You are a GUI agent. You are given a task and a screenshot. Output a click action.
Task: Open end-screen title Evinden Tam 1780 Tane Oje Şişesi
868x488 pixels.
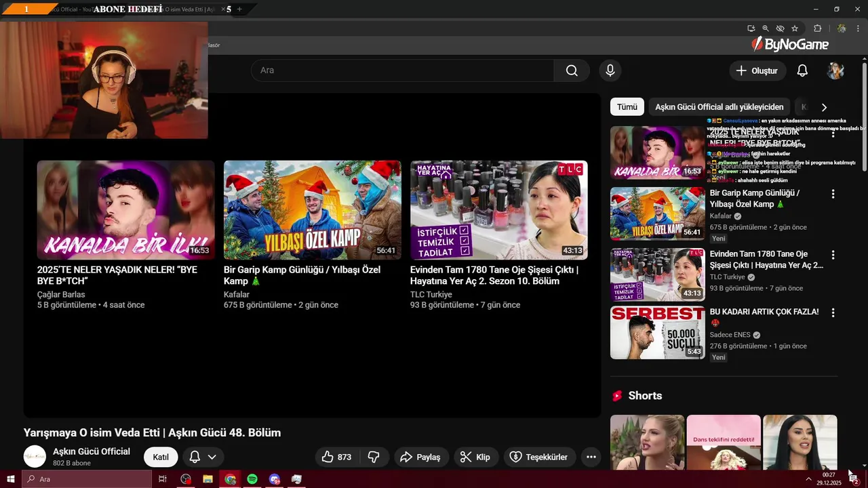(494, 275)
